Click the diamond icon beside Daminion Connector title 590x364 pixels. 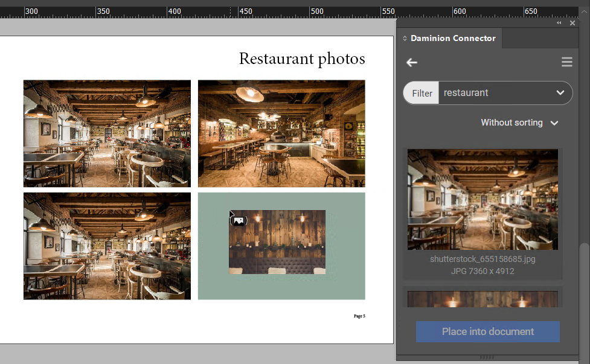pyautogui.click(x=403, y=38)
